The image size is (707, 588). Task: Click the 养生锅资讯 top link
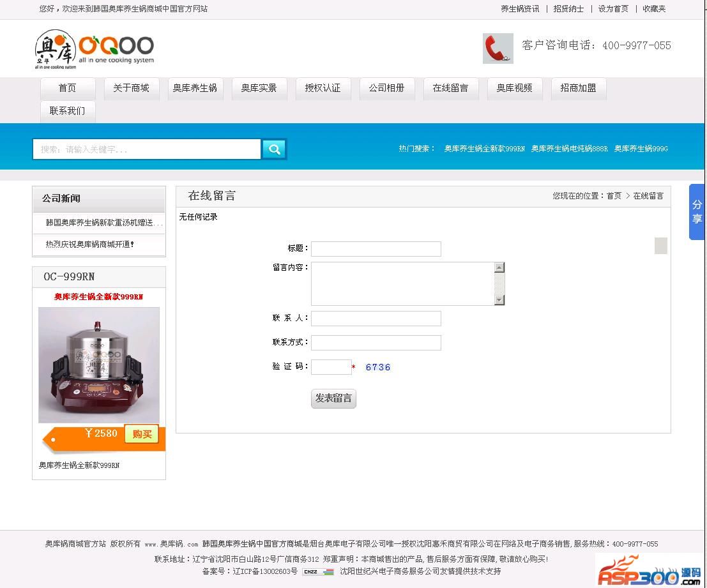pyautogui.click(x=520, y=8)
